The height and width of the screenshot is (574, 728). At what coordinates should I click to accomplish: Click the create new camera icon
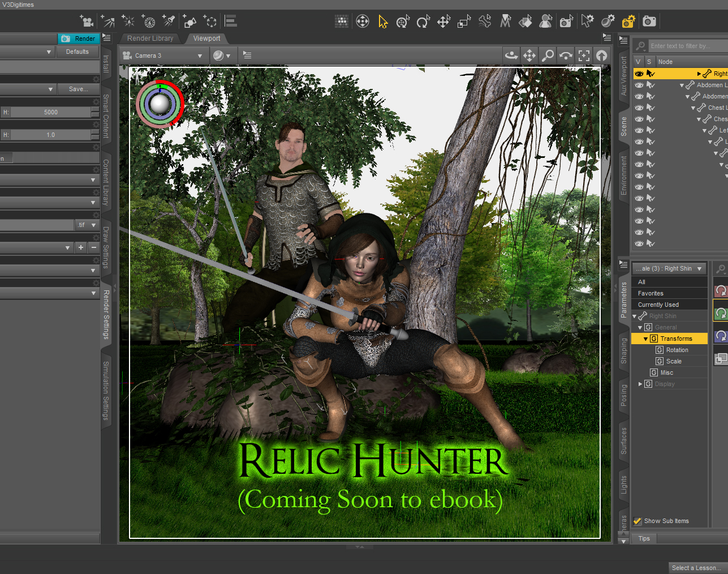click(x=87, y=22)
